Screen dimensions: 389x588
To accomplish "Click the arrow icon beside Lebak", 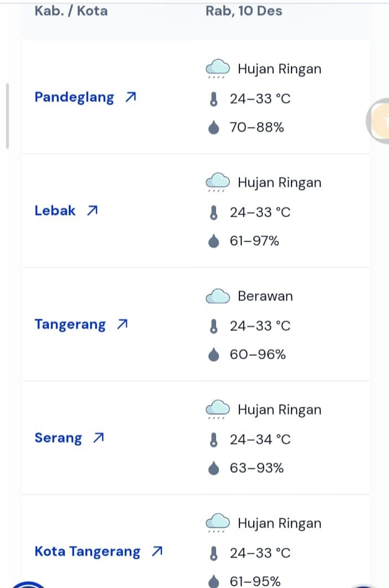I will click(x=92, y=211).
